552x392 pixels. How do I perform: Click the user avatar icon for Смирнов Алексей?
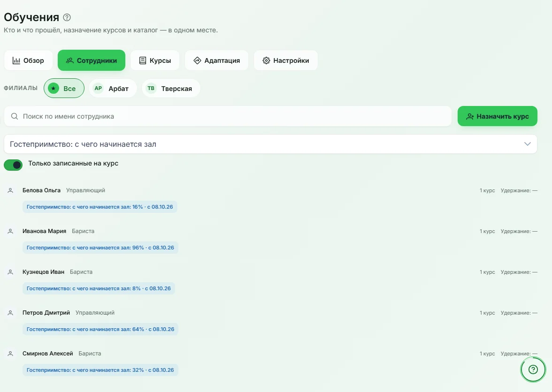pyautogui.click(x=10, y=354)
